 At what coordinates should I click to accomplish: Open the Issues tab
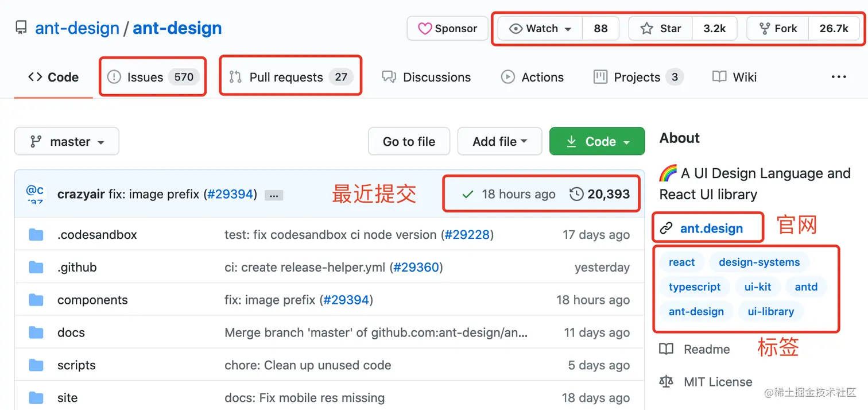click(x=153, y=77)
